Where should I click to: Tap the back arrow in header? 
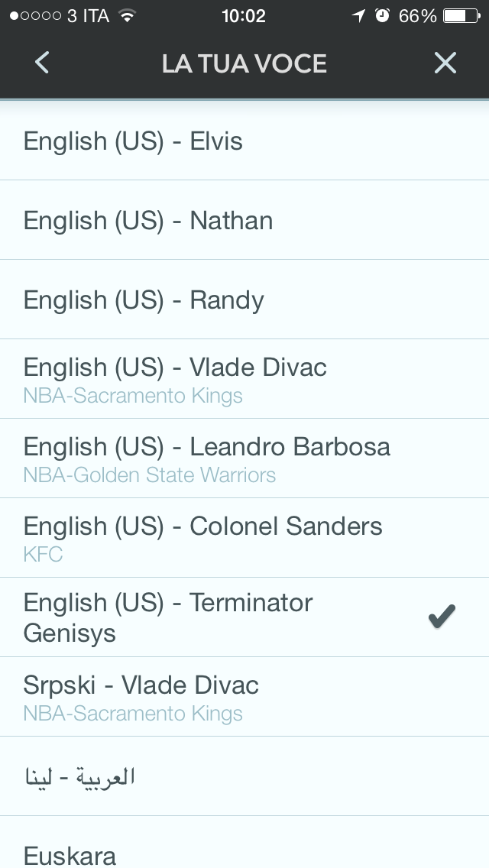coord(42,63)
